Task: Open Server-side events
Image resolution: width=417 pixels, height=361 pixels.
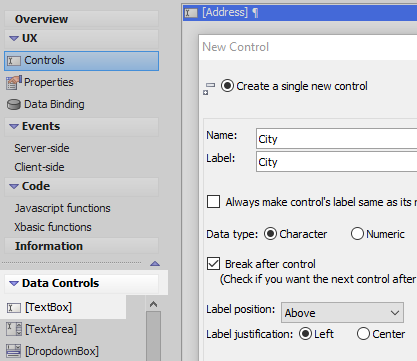Action: [42, 148]
